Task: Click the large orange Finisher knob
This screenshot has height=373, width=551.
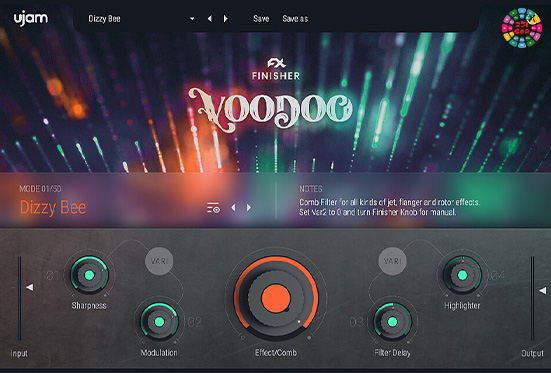Action: coord(276,298)
